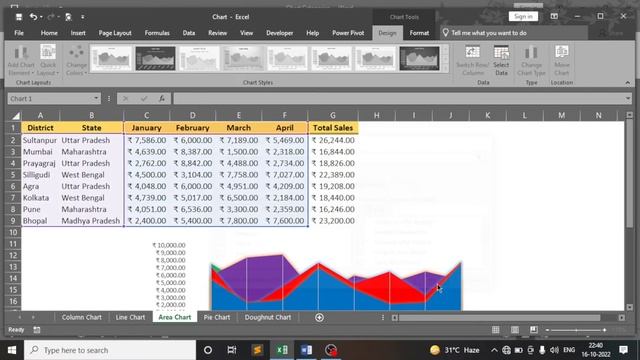640x360 pixels.
Task: Click the zoom slider in status bar
Action: [576, 330]
